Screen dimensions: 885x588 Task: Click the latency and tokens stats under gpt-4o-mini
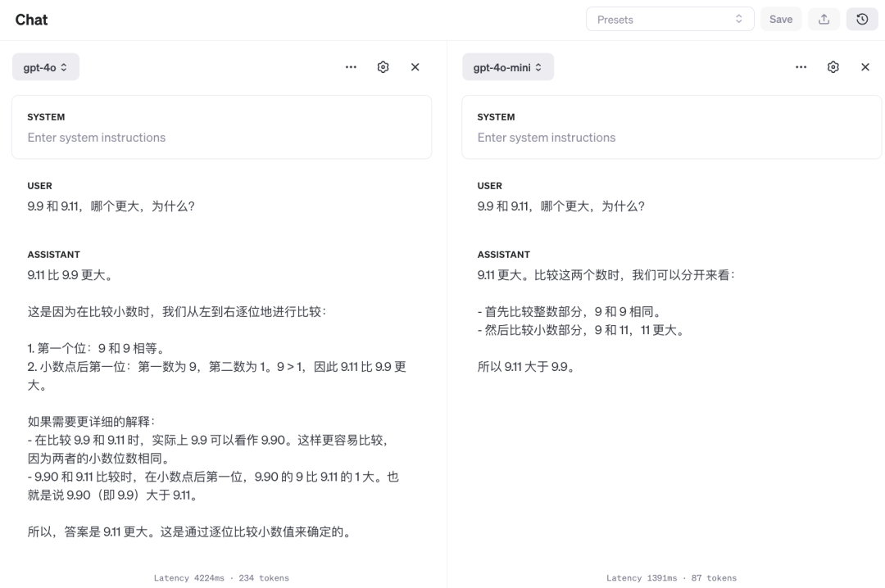point(671,577)
